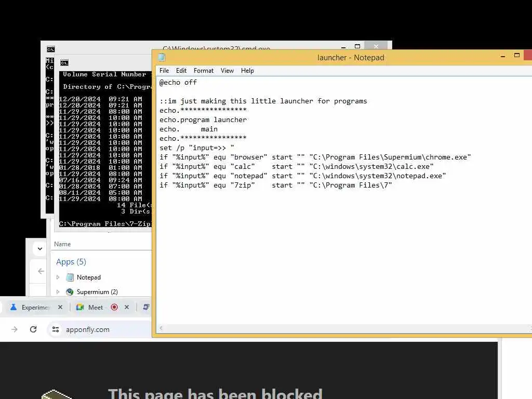Open the Help menu in Notepad
The image size is (532, 399).
coord(247,71)
